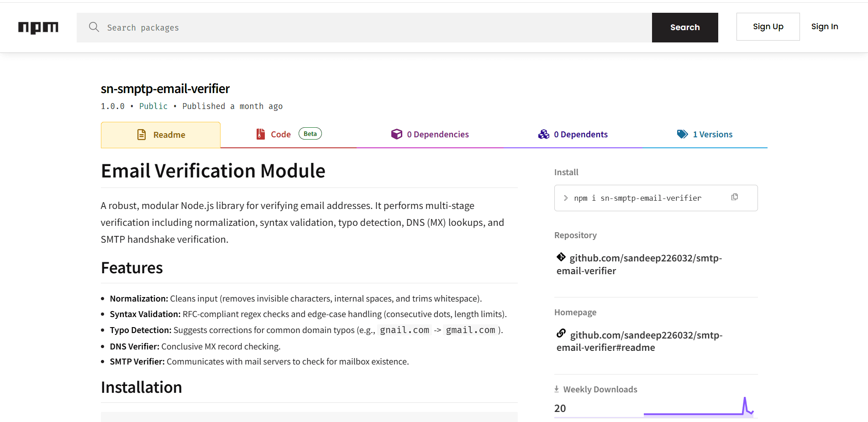Screen dimensions: 868x422
Task: Click the Published a month ago text
Action: (232, 106)
